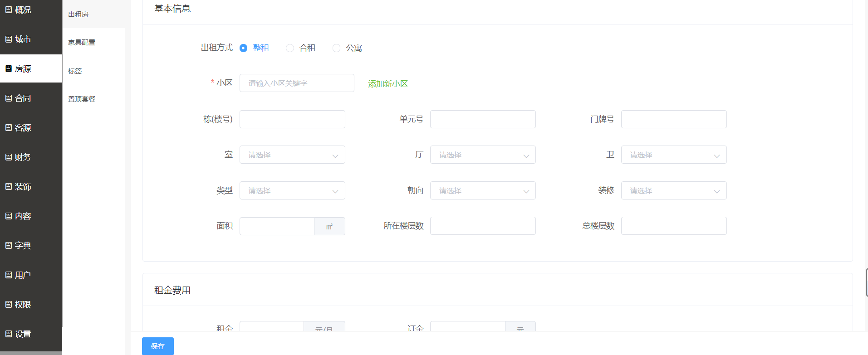Select 置顶套餐 submenu item
Screen dimensions: 868x355
[x=93, y=99]
